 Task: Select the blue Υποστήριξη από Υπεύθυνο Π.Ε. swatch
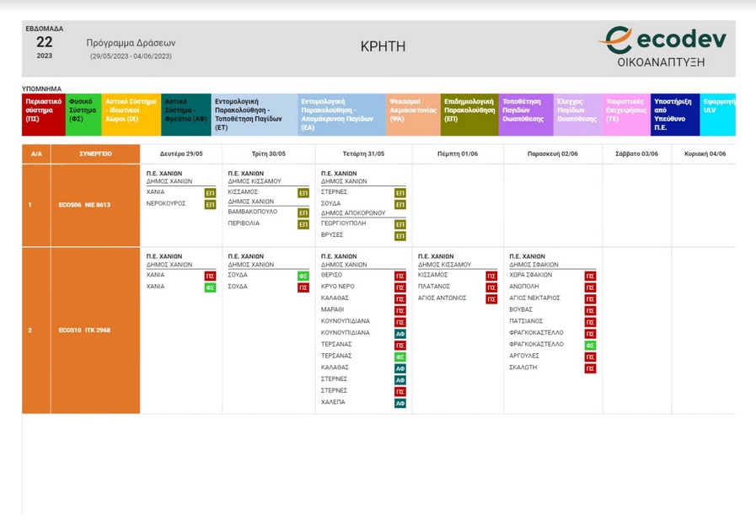pos(675,115)
